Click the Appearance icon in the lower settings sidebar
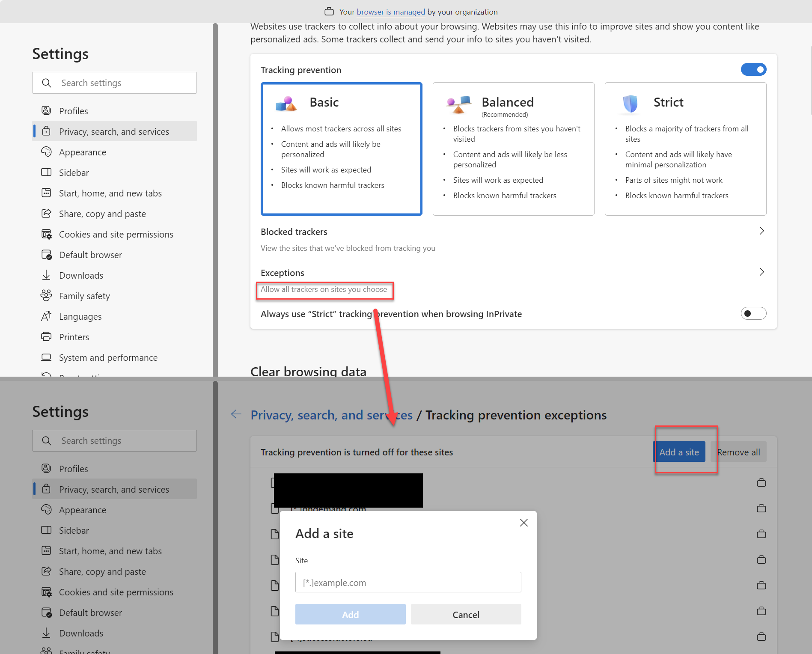Viewport: 812px width, 654px height. tap(46, 509)
